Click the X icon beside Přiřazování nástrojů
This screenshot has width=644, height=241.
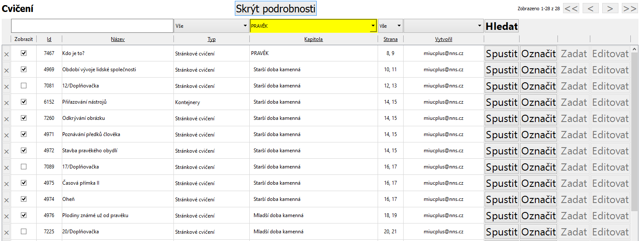[6, 103]
